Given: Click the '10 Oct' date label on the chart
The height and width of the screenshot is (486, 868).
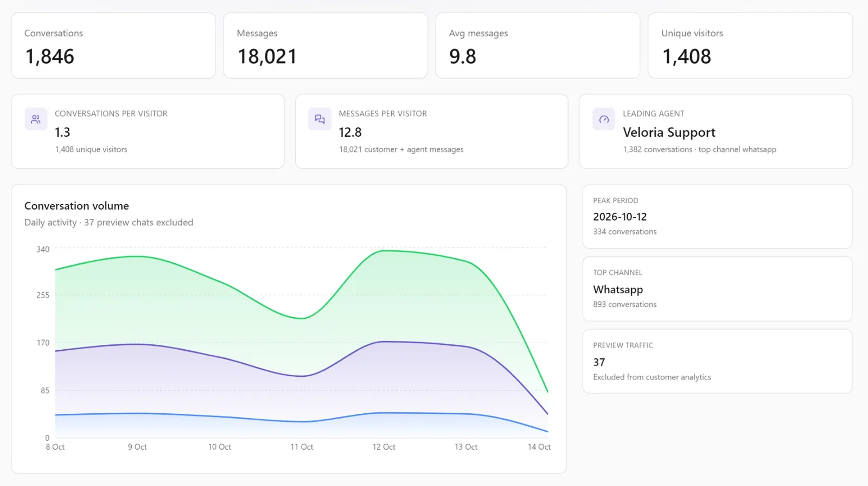Looking at the screenshot, I should coord(220,447).
